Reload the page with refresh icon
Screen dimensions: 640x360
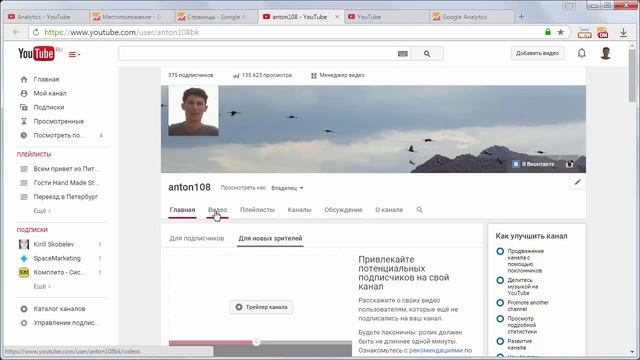[36, 32]
